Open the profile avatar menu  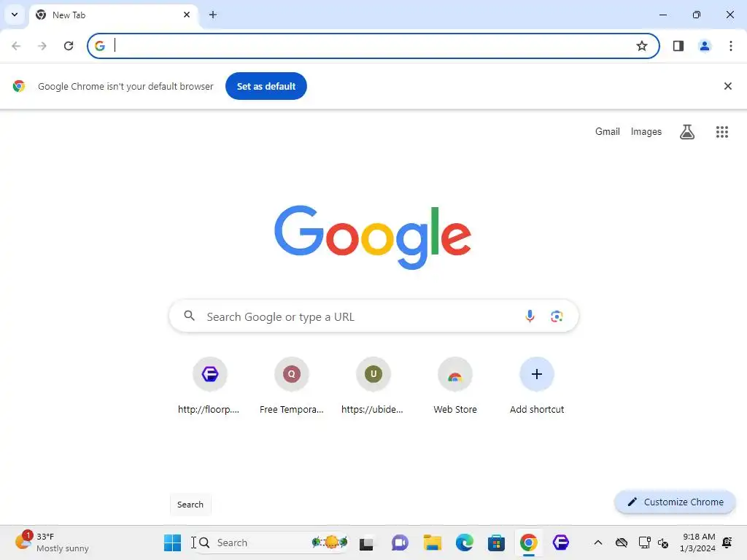705,46
